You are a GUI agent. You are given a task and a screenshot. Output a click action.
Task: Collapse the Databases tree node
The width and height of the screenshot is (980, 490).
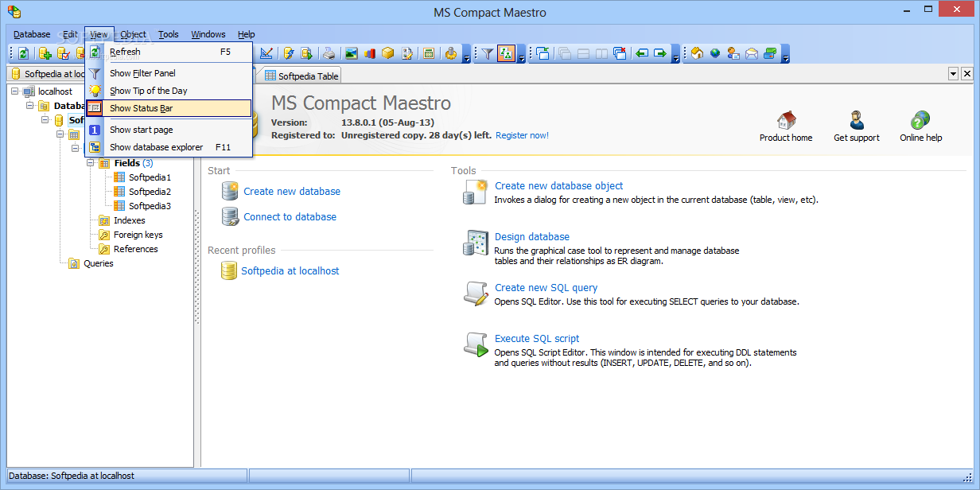coord(30,106)
